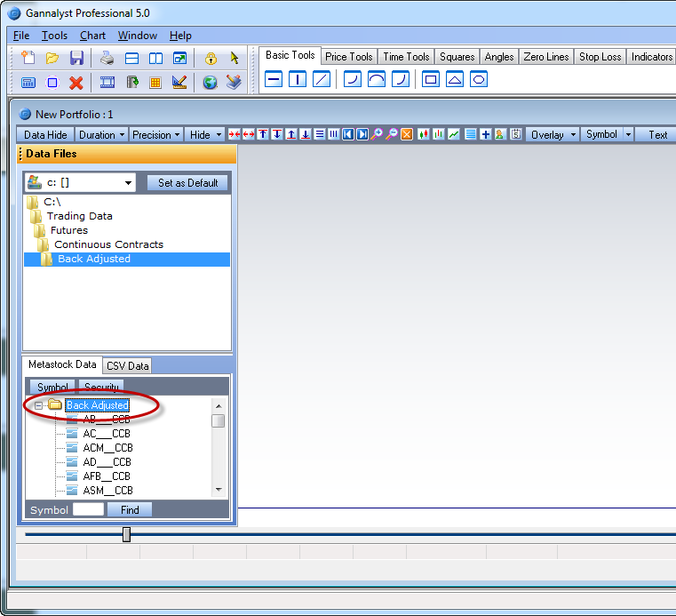The height and width of the screenshot is (616, 676).
Task: Zoom in with the plus magnifier icon
Action: (378, 134)
